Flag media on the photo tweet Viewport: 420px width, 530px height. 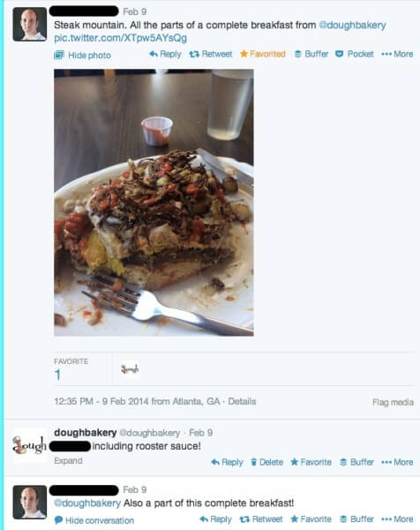393,402
